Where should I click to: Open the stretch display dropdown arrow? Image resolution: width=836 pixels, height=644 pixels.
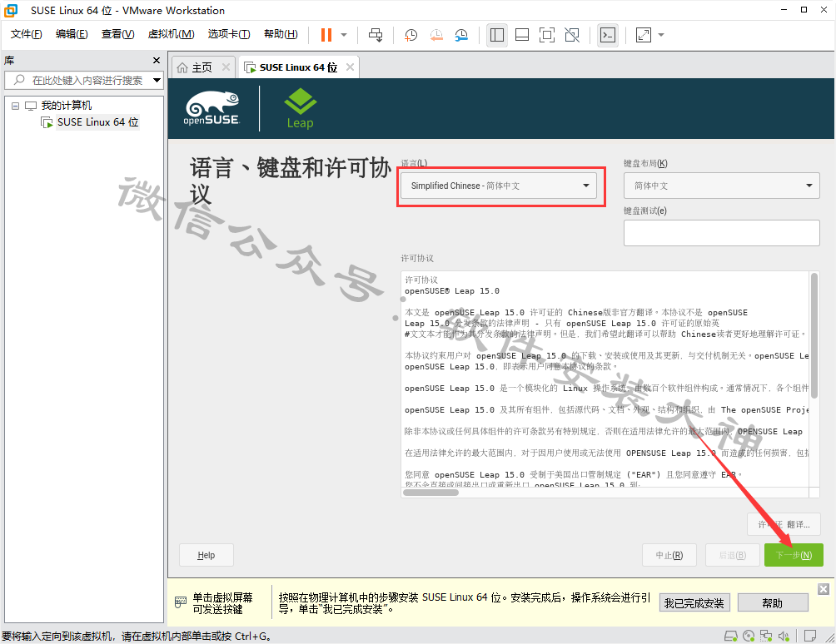tap(661, 35)
